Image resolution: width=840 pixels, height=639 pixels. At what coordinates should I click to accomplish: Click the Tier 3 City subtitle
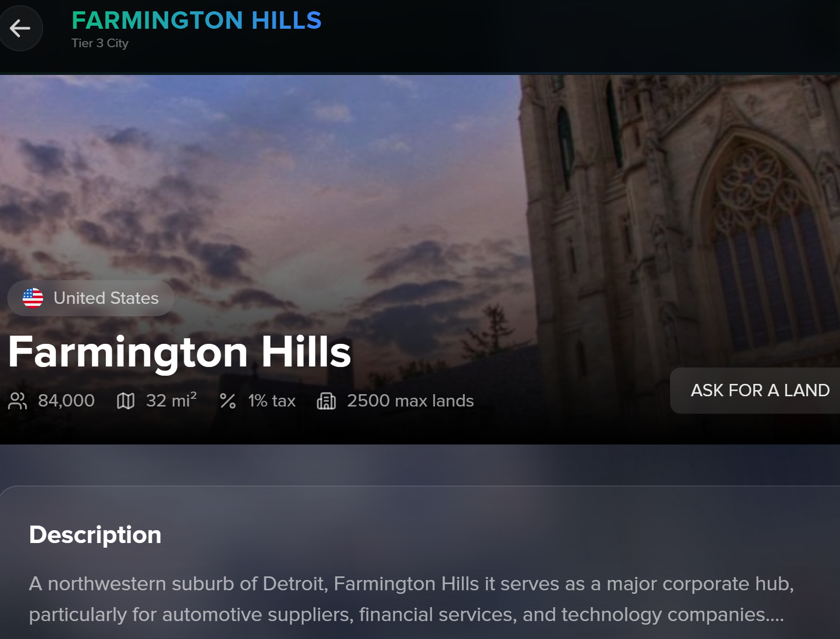100,43
